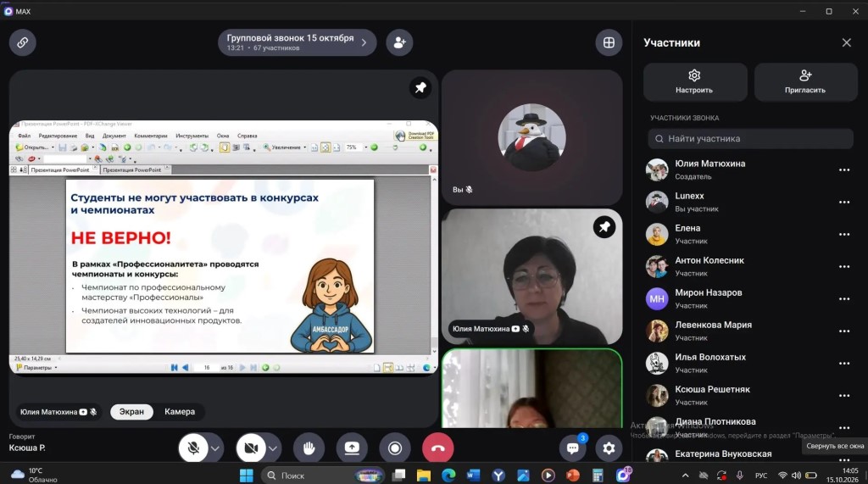Image resolution: width=868 pixels, height=484 pixels.
Task: Open options menu for Левенкова Мария
Action: pos(844,331)
